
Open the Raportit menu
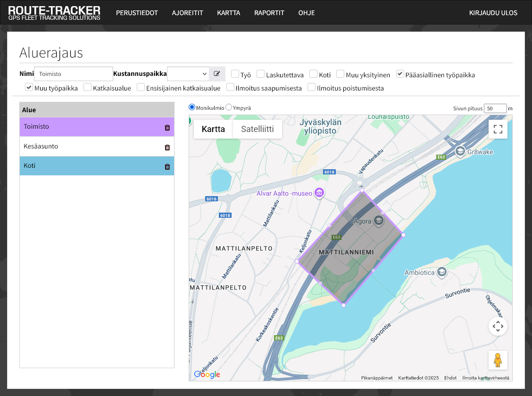[269, 13]
